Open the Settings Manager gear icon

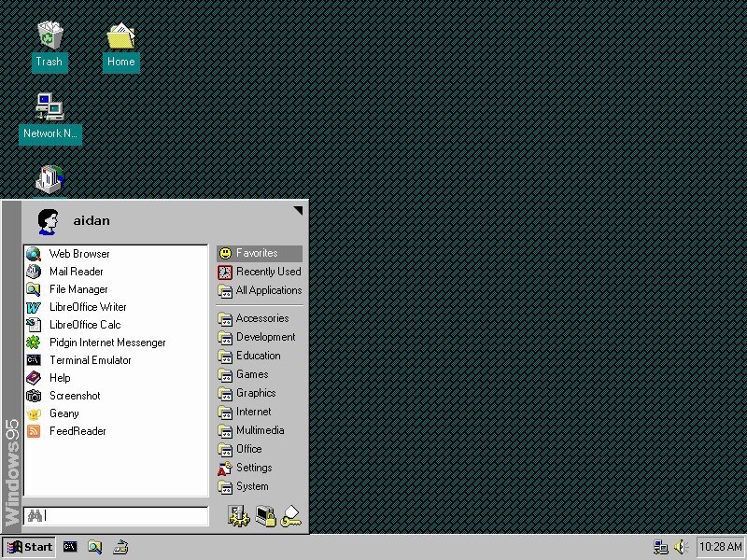pyautogui.click(x=238, y=515)
